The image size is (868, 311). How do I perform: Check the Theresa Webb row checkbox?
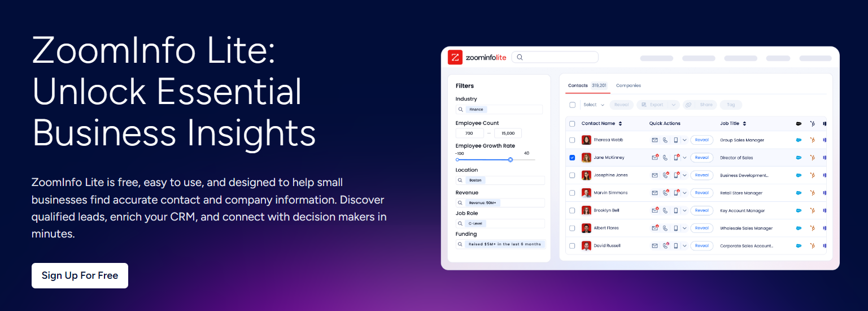pos(572,140)
